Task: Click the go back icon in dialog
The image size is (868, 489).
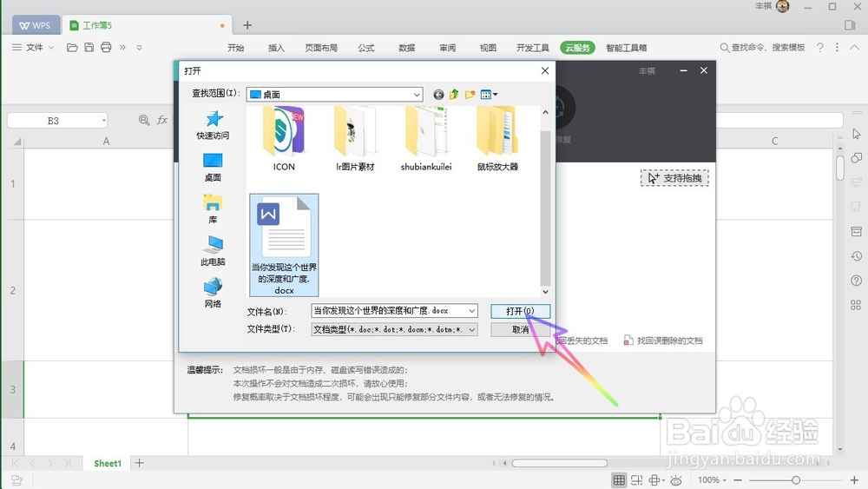Action: tap(438, 95)
